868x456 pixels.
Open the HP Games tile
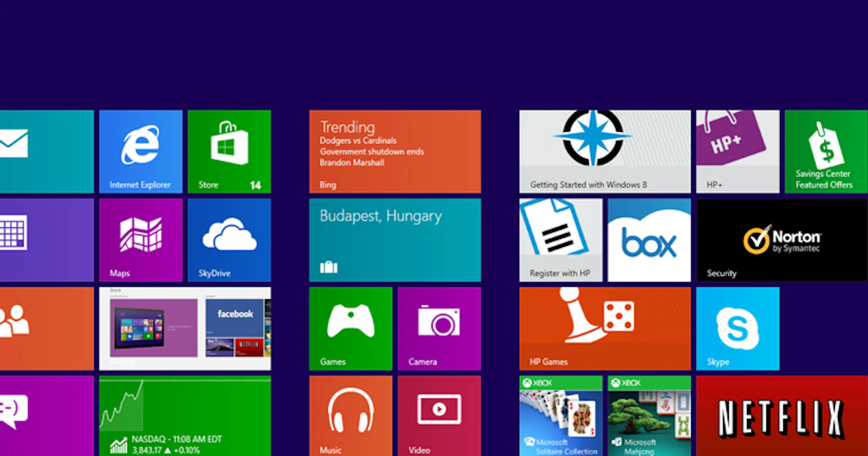tap(605, 329)
